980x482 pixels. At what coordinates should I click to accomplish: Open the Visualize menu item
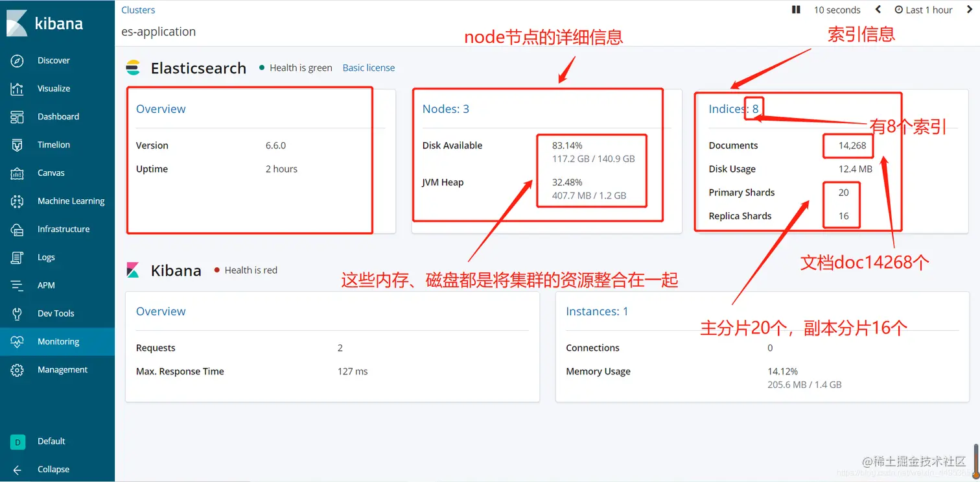point(54,88)
